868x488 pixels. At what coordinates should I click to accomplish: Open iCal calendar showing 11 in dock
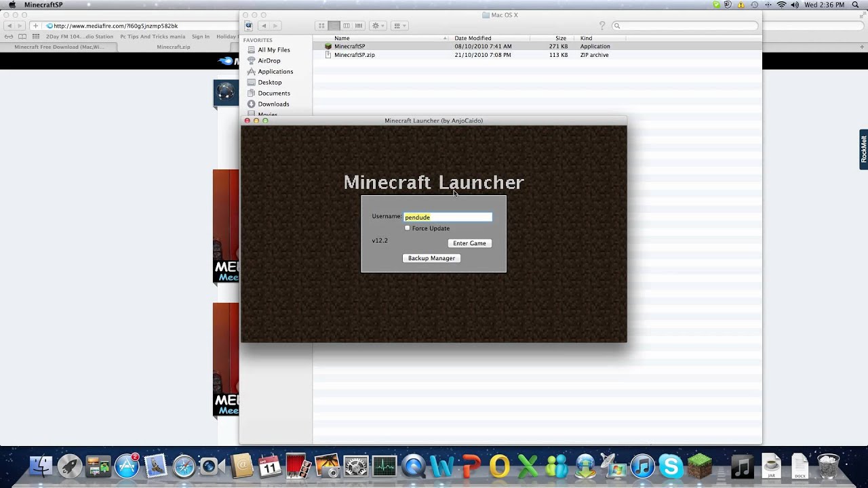click(x=269, y=466)
